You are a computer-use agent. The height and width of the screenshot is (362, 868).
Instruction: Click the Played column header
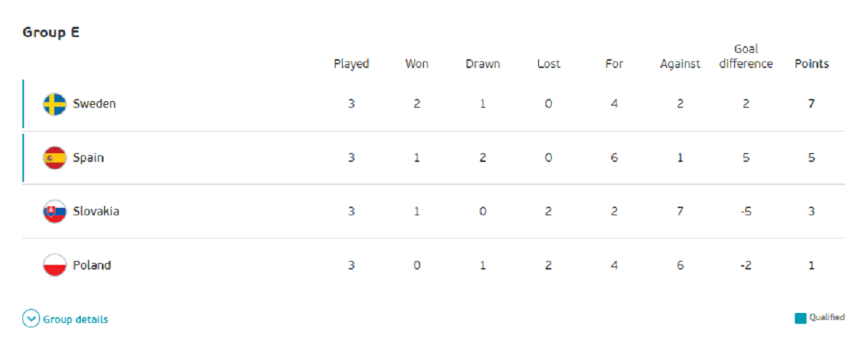click(x=352, y=64)
